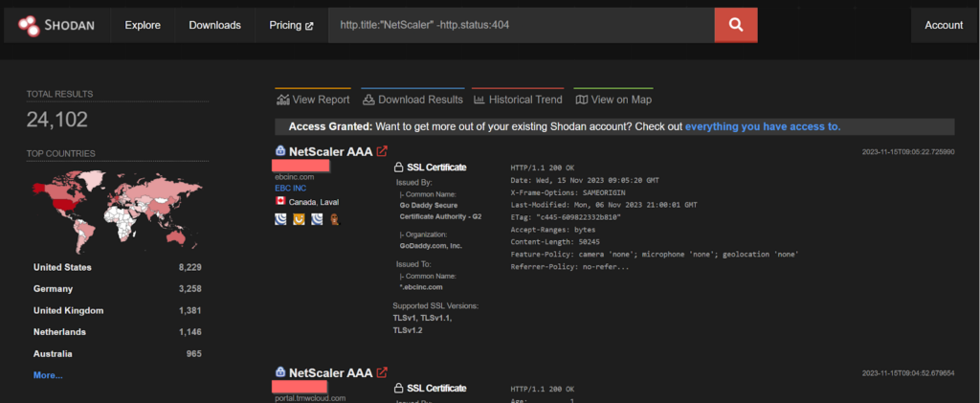This screenshot has width=980, height=403.
Task: Click the '*.ebcinc.com' common name
Action: (x=421, y=287)
